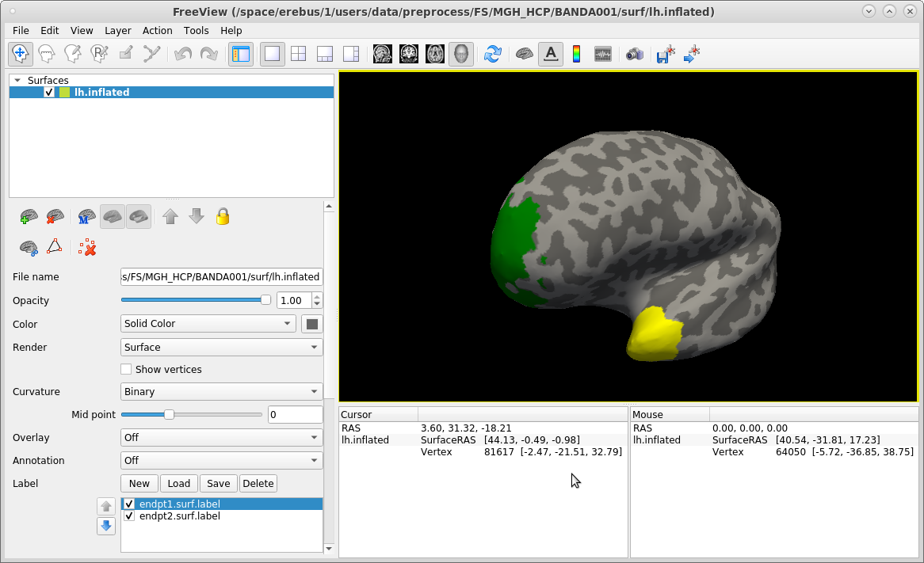Click the camera screenshot icon

[634, 54]
